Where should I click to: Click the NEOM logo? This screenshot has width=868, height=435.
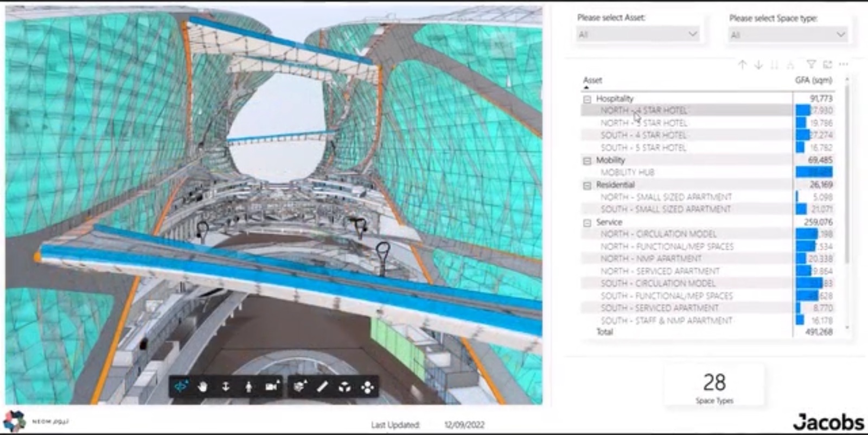click(36, 421)
